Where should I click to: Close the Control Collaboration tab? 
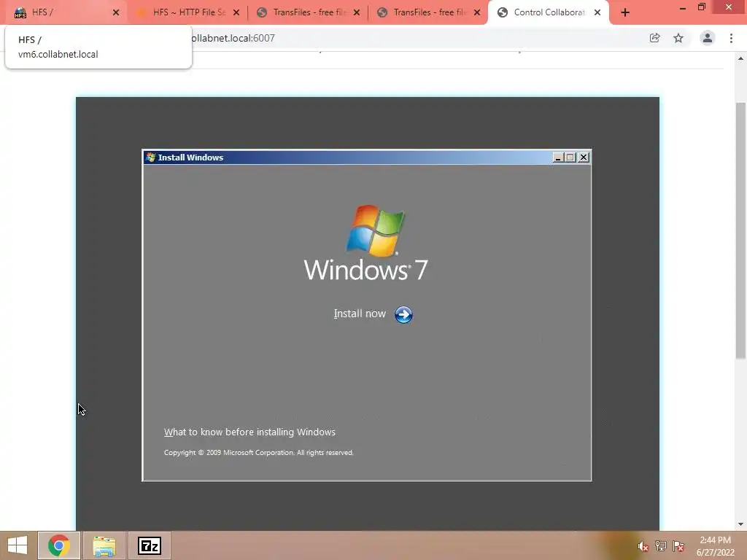pos(597,12)
